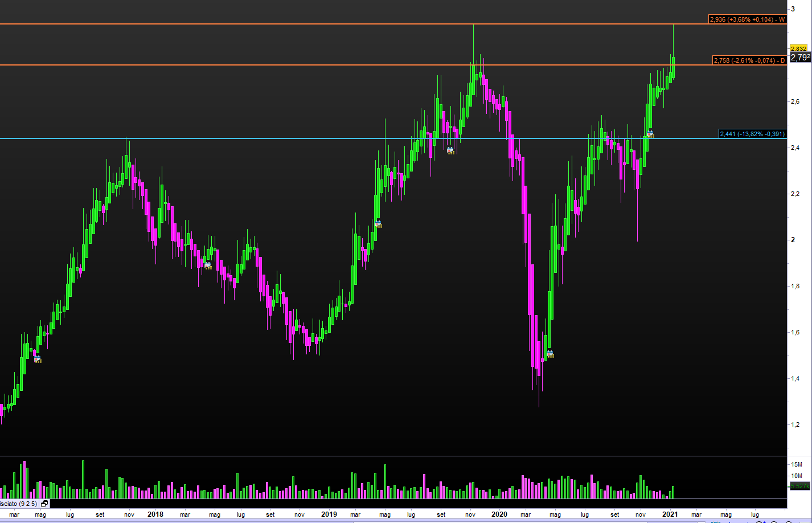Click the 2,758 daily level price label
The width and height of the screenshot is (812, 523).
[x=749, y=60]
